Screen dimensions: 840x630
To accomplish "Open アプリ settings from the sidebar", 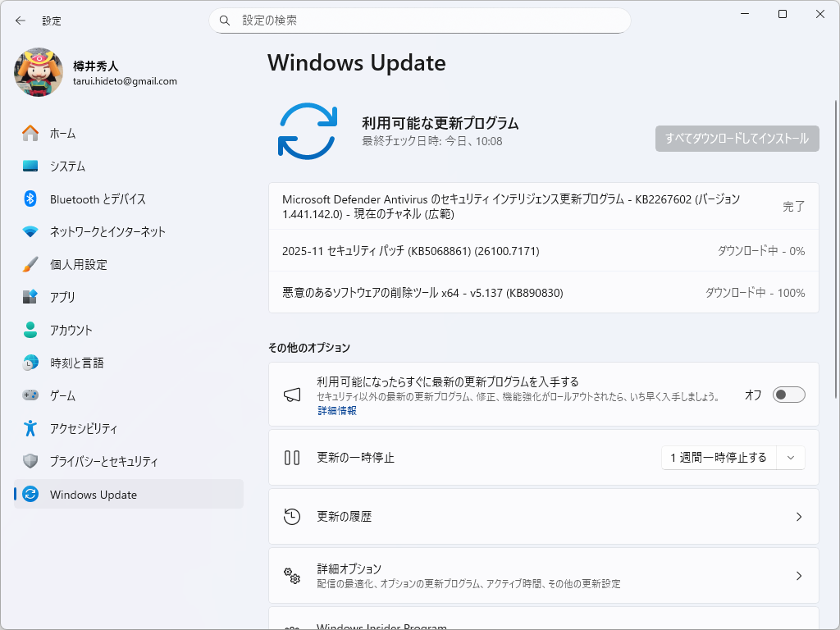I will click(30, 298).
